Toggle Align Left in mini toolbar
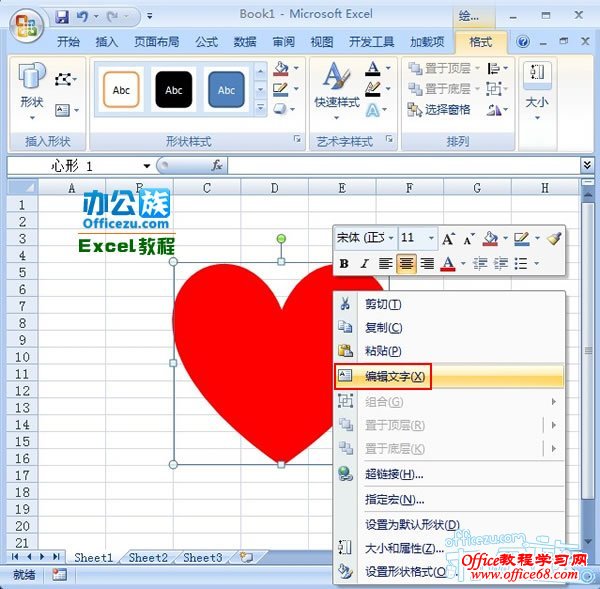Viewport: 600px width, 589px height. pyautogui.click(x=385, y=264)
